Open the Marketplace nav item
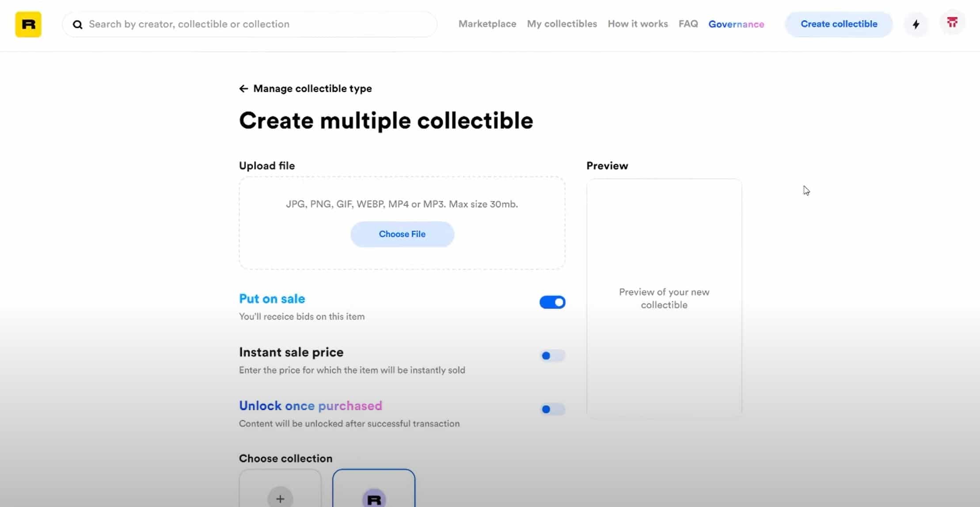This screenshot has height=507, width=980. coord(487,24)
